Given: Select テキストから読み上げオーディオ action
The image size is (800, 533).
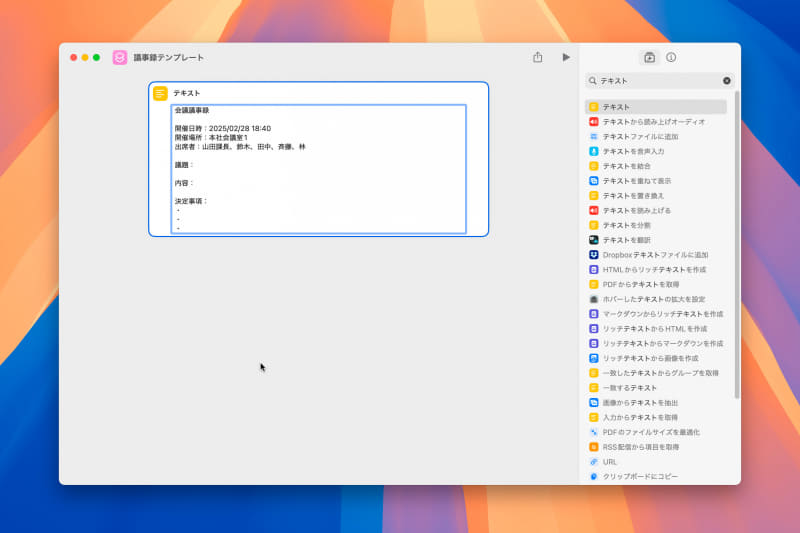Looking at the screenshot, I should 656,121.
